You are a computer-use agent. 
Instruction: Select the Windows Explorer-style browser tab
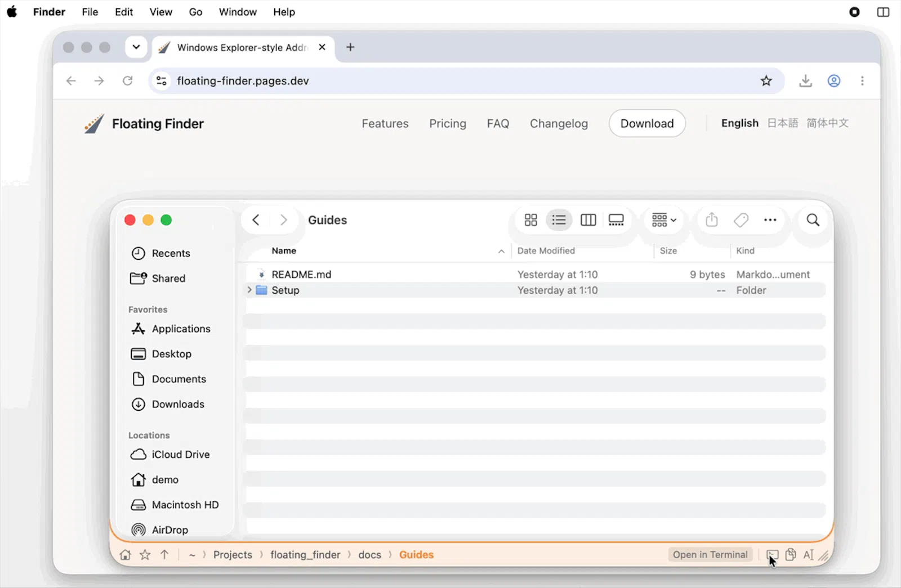tap(243, 47)
